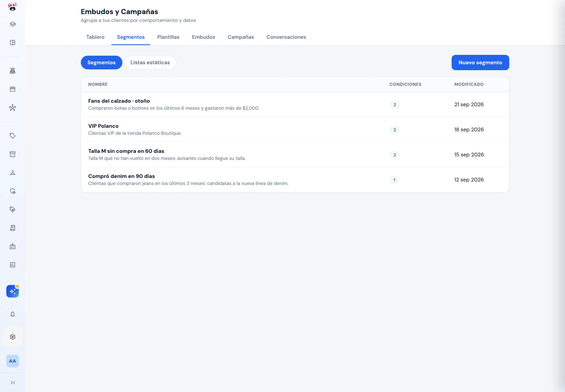Launch the sparkles AI assistant button

click(13, 291)
